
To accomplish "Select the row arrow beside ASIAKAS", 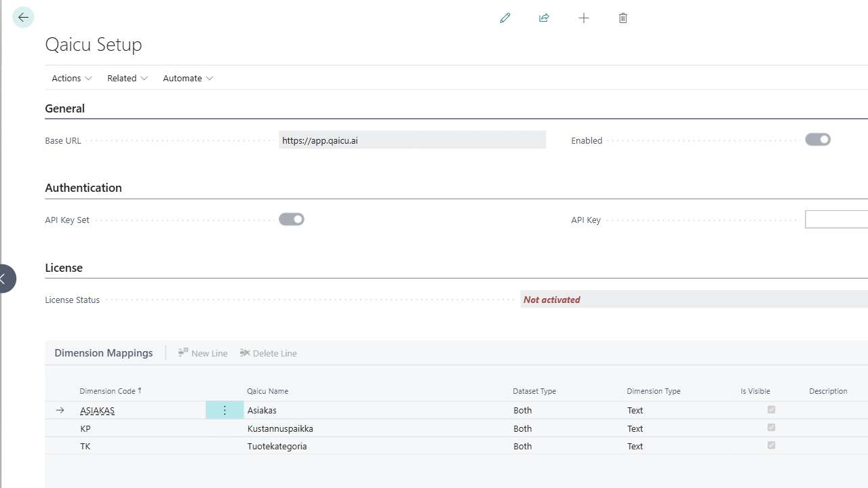I will click(x=60, y=410).
